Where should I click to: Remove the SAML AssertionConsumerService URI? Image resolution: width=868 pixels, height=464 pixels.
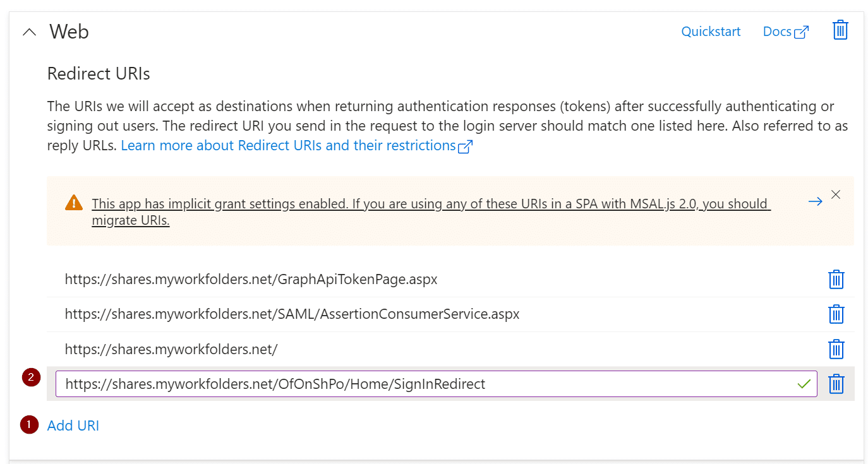tap(836, 314)
